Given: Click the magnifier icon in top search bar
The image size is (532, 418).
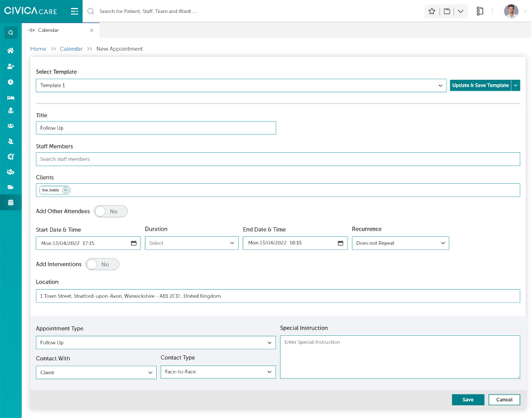Looking at the screenshot, I should pyautogui.click(x=91, y=11).
